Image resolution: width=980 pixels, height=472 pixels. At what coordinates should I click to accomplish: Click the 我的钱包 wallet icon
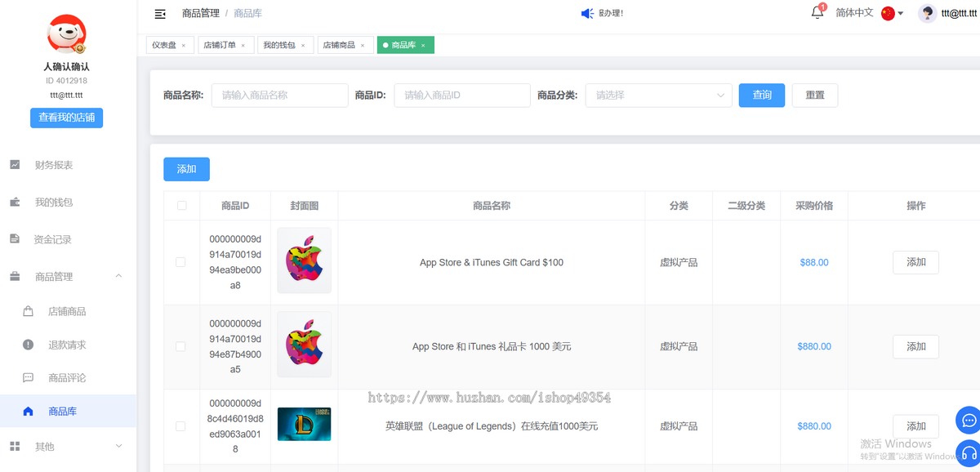point(15,203)
